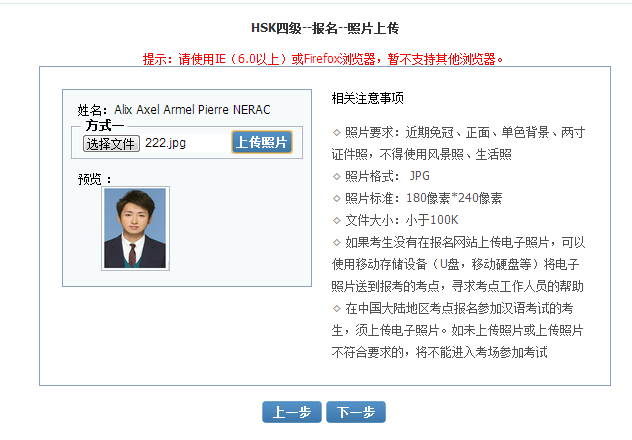Click the 照片要求 requirement first line
The width and height of the screenshot is (632, 440).
click(459, 132)
